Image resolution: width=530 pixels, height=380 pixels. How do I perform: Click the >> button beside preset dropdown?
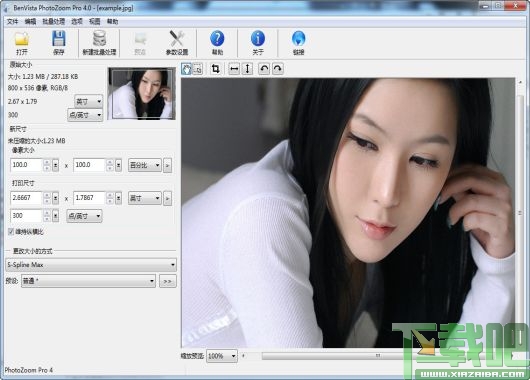(x=167, y=281)
